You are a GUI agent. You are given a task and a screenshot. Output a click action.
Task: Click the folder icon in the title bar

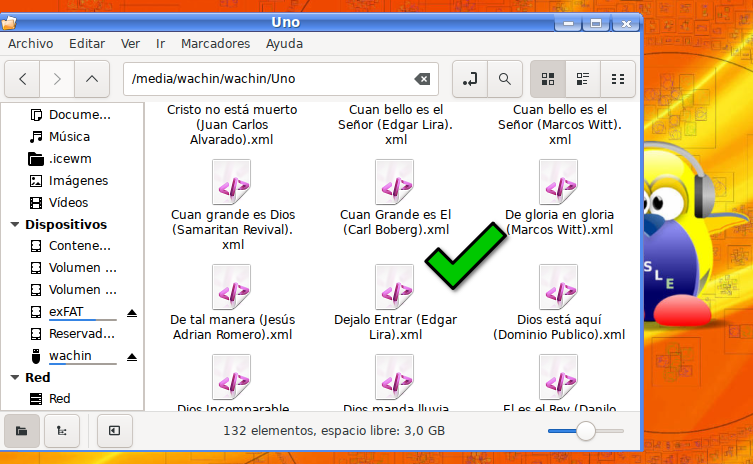(9, 22)
